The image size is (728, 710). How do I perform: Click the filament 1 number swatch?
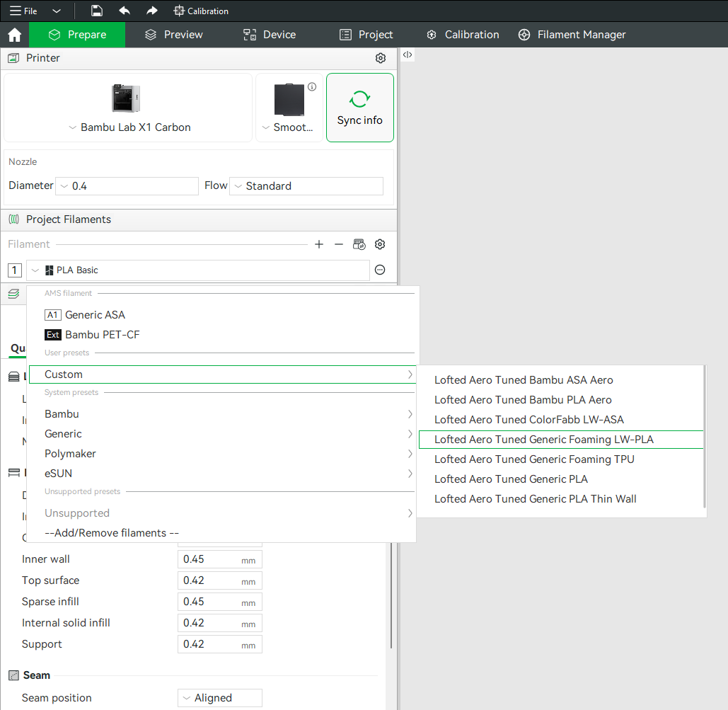click(15, 270)
